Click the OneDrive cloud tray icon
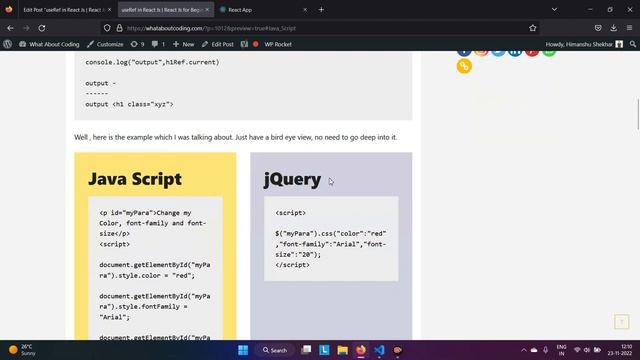 click(534, 350)
